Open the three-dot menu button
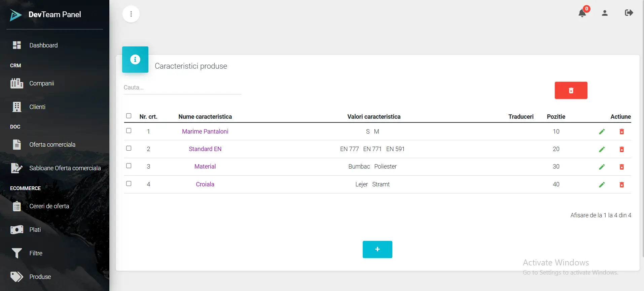644x291 pixels. click(x=131, y=14)
